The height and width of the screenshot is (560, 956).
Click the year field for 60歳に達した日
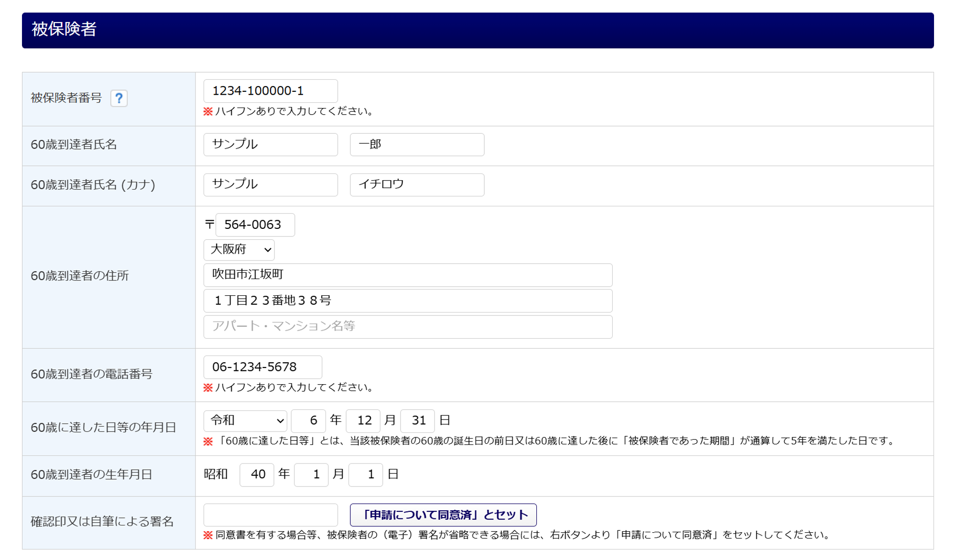point(308,420)
